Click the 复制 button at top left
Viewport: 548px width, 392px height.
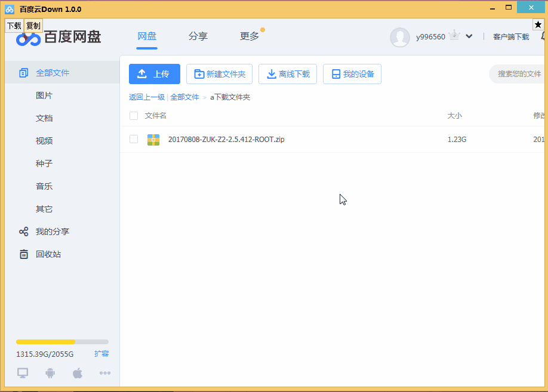click(x=33, y=26)
